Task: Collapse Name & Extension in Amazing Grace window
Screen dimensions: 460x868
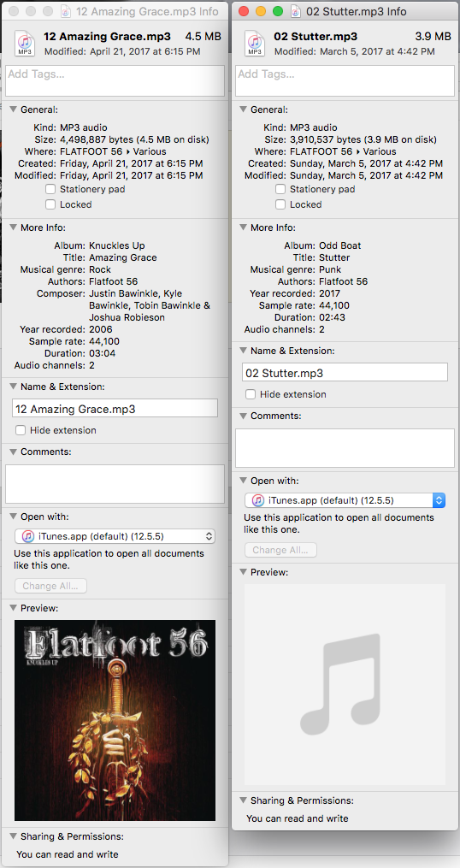Action: [x=14, y=387]
